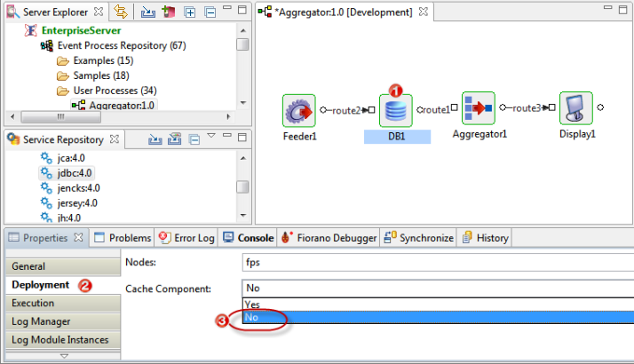Click Server Explorer vertical scroll up arrow
This screenshot has width=634, height=364.
click(x=243, y=31)
